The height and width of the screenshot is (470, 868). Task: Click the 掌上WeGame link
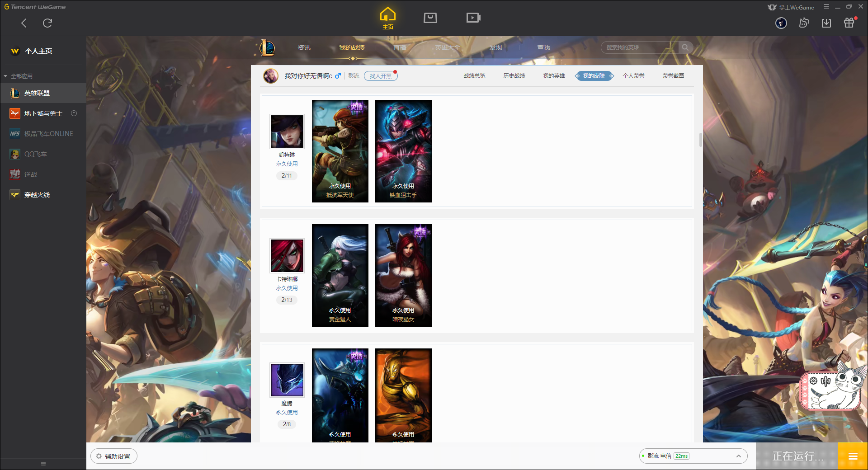[791, 7]
